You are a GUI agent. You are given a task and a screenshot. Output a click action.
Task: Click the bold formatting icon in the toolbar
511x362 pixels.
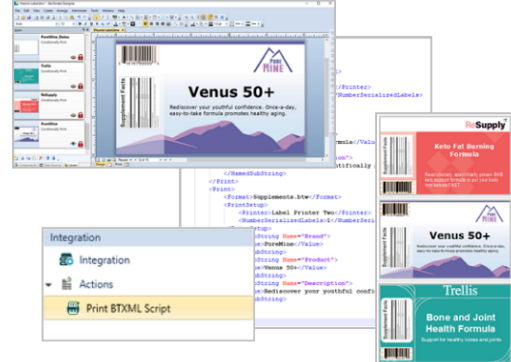click(x=80, y=24)
